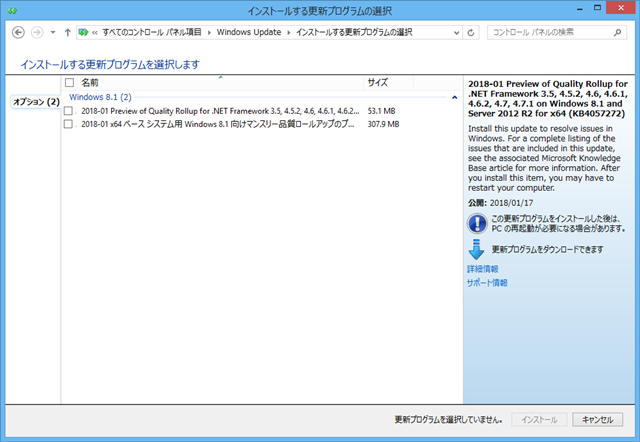The width and height of the screenshot is (640, 442).
Task: Open the すべてのコントロール パネル項目 breadcrumb
Action: (x=152, y=32)
